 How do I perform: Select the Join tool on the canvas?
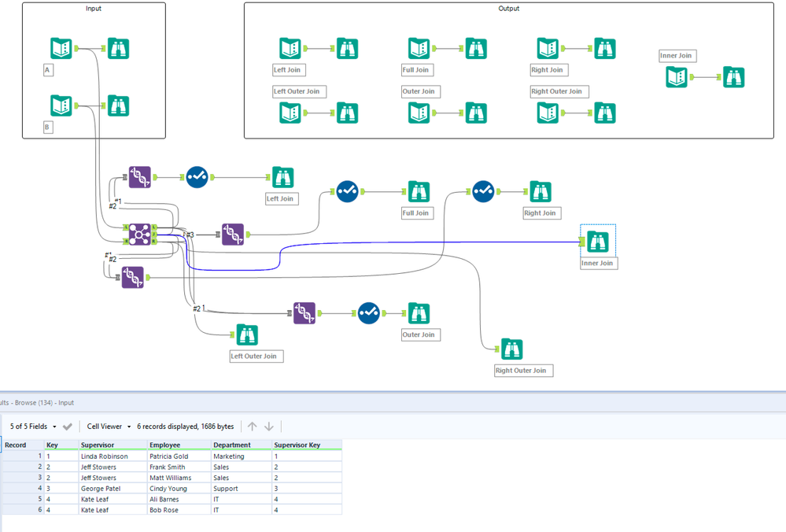pos(139,234)
